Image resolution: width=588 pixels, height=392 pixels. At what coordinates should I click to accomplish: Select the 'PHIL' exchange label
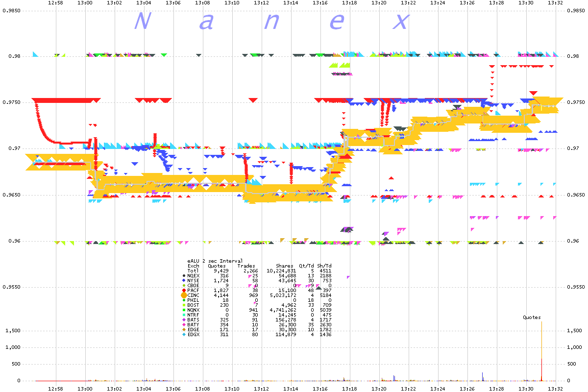pyautogui.click(x=194, y=300)
